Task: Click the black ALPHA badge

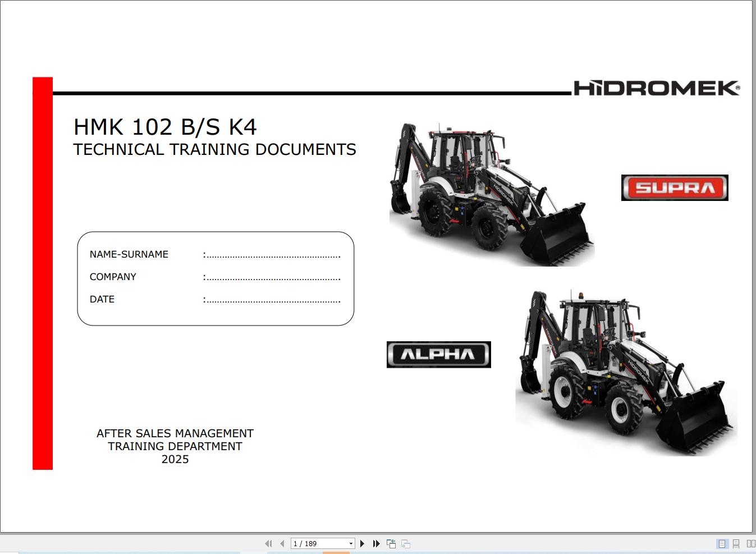Action: (x=439, y=354)
